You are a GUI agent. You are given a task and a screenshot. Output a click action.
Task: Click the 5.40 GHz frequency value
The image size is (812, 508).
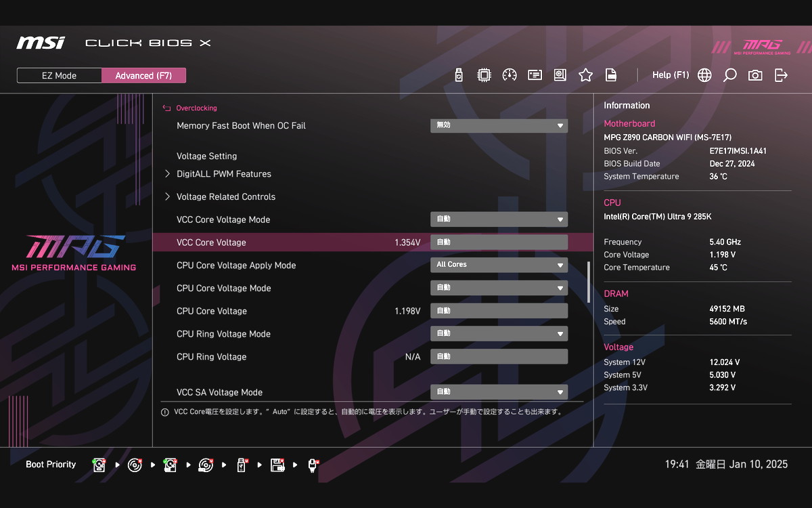(725, 242)
